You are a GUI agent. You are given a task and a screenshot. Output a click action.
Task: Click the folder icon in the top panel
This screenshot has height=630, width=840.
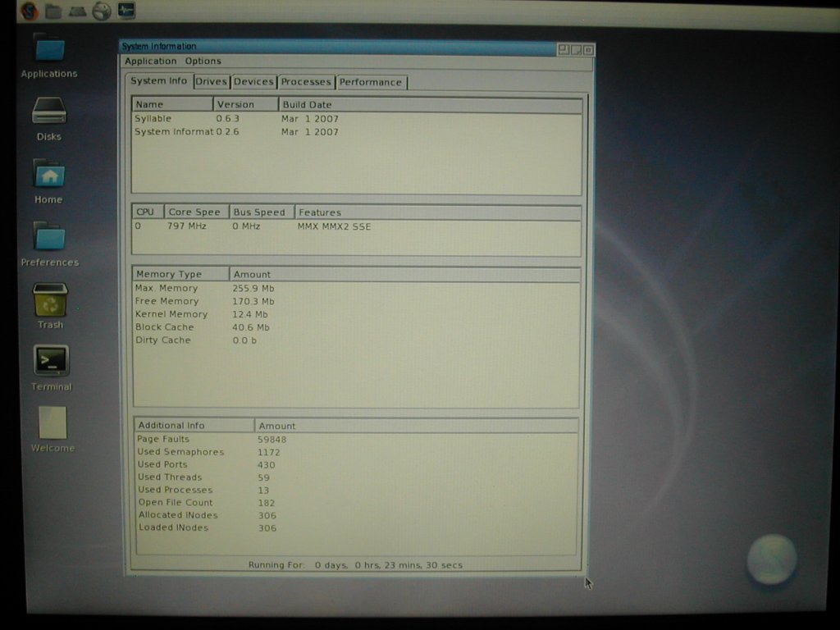coord(53,11)
